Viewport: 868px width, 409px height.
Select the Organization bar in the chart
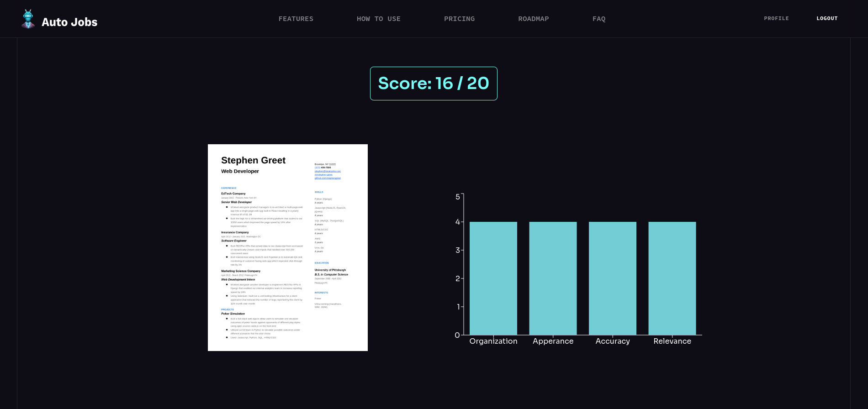pos(493,278)
